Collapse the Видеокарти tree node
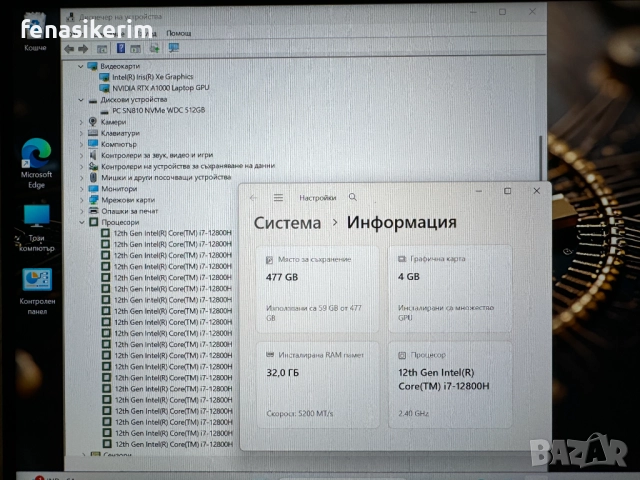Viewport: 640px width, 480px height. point(82,66)
